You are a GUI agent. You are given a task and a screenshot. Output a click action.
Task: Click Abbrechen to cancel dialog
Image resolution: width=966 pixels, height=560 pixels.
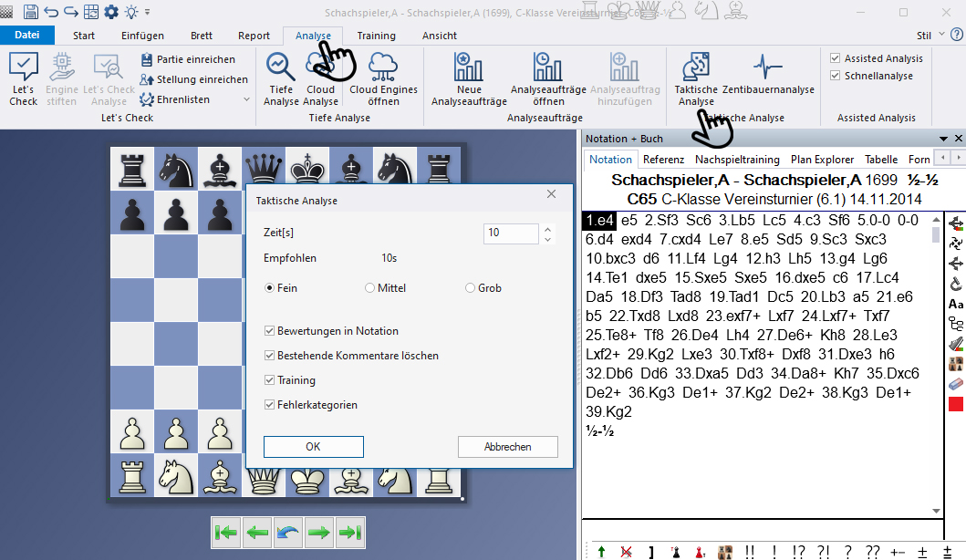tap(507, 447)
